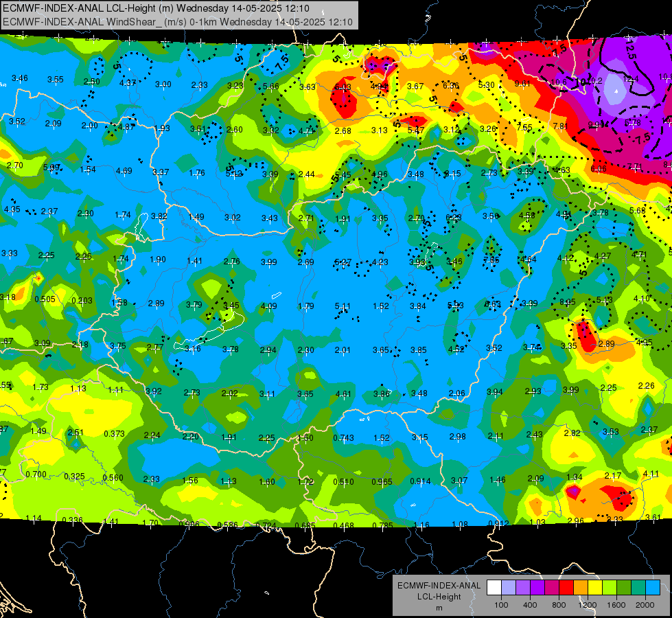The height and width of the screenshot is (618, 672).
Task: Click the LCL-Height (m) header line
Action: (x=156, y=8)
